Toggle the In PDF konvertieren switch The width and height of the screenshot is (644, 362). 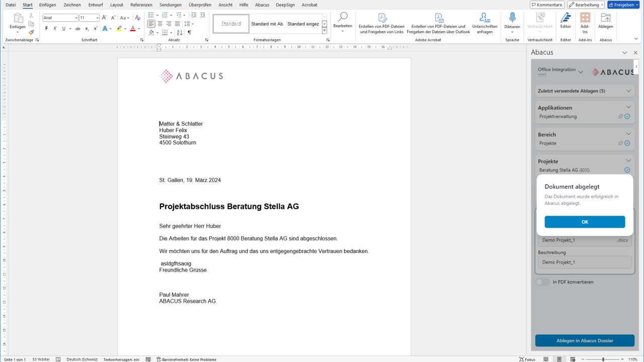click(543, 282)
